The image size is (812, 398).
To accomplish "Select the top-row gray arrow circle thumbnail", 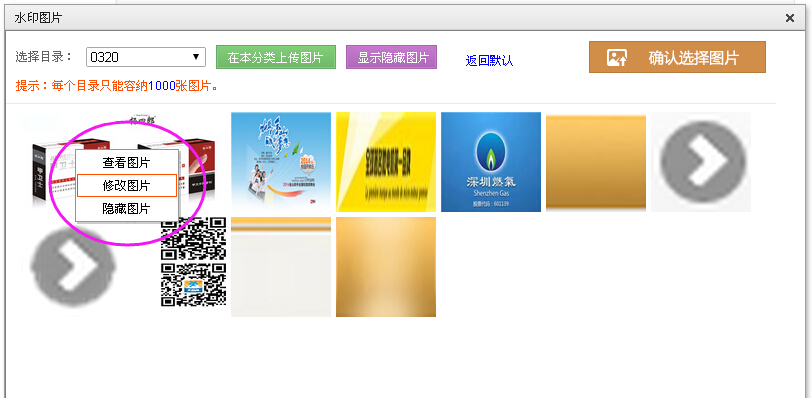I will 701,162.
